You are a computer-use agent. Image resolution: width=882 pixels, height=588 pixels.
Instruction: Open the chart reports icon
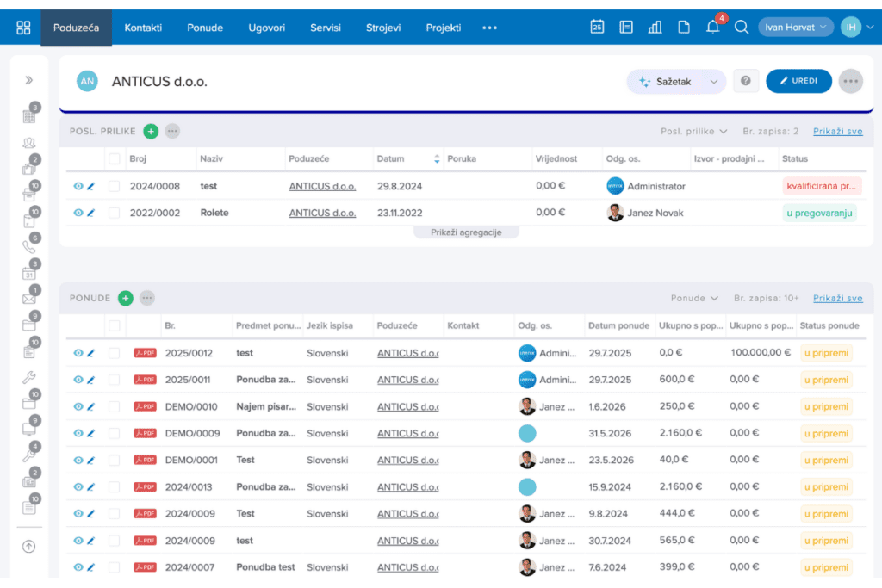(x=655, y=27)
